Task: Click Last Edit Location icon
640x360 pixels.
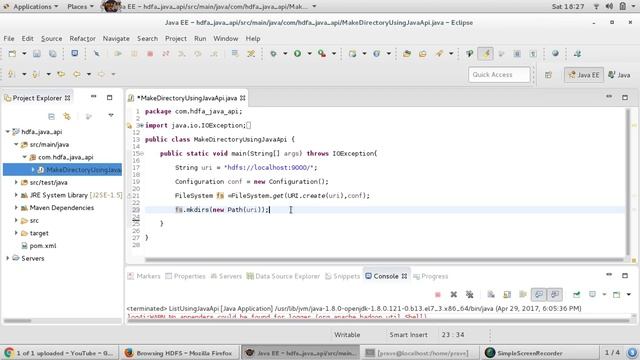Action: [61, 74]
